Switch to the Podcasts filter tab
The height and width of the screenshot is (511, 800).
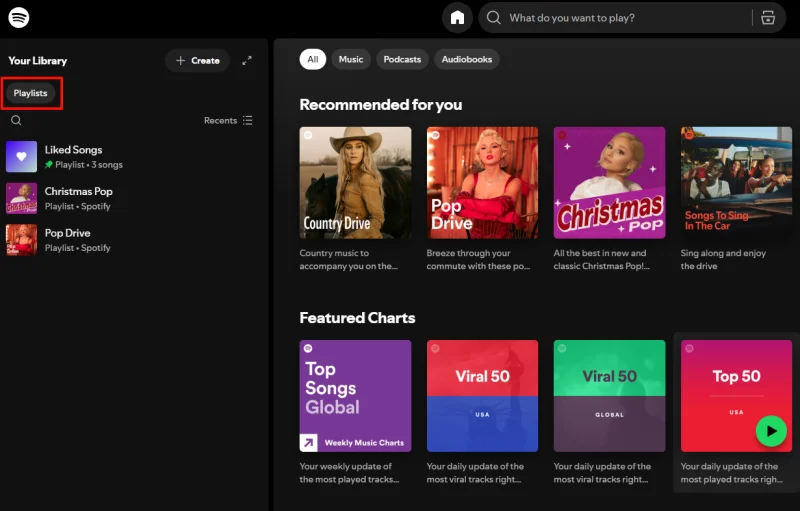[x=402, y=59]
